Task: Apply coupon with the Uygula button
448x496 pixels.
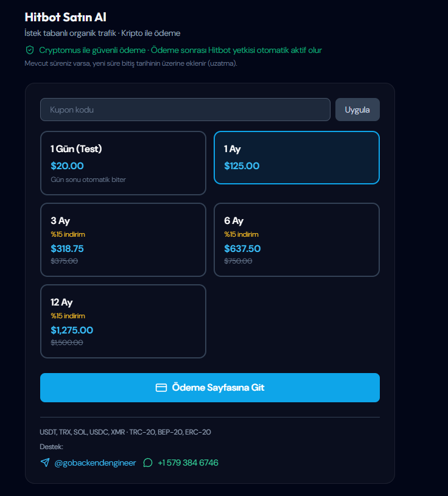Action: click(357, 110)
